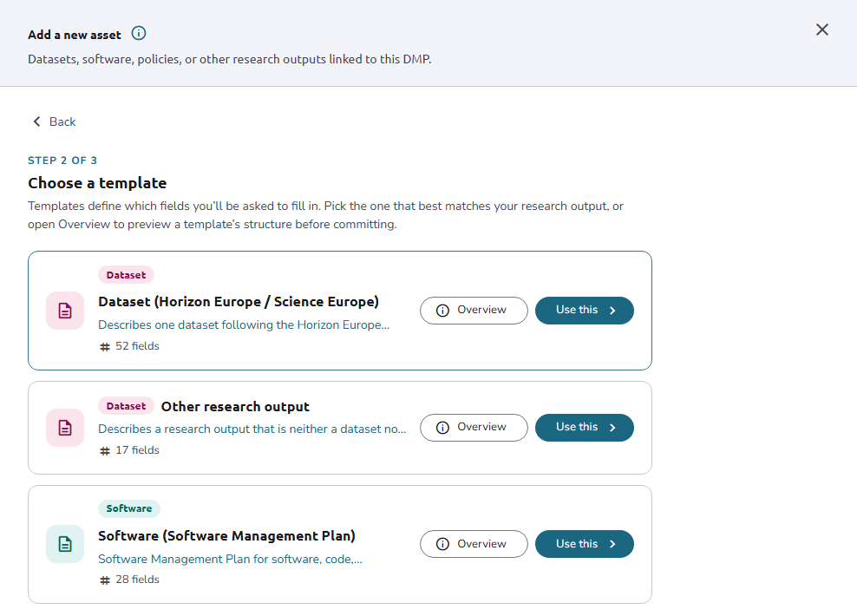Image resolution: width=857 pixels, height=616 pixels.
Task: Click the description 'Describes a research output that is neither...'
Action: pyautogui.click(x=252, y=429)
